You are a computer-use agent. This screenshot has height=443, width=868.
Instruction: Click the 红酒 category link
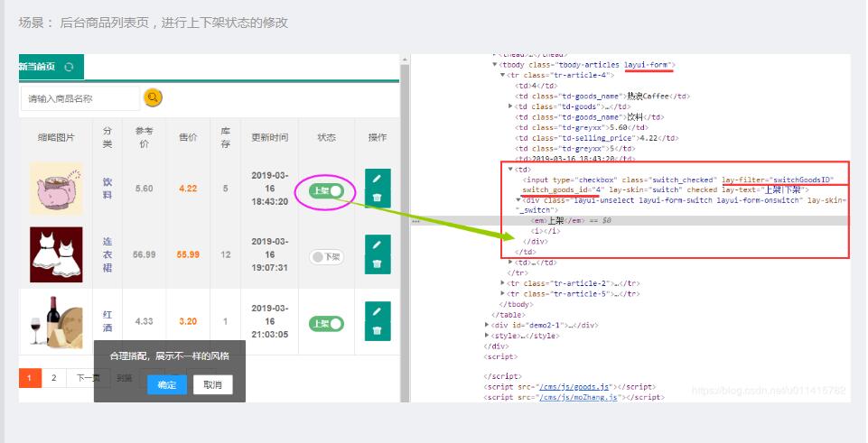(107, 321)
